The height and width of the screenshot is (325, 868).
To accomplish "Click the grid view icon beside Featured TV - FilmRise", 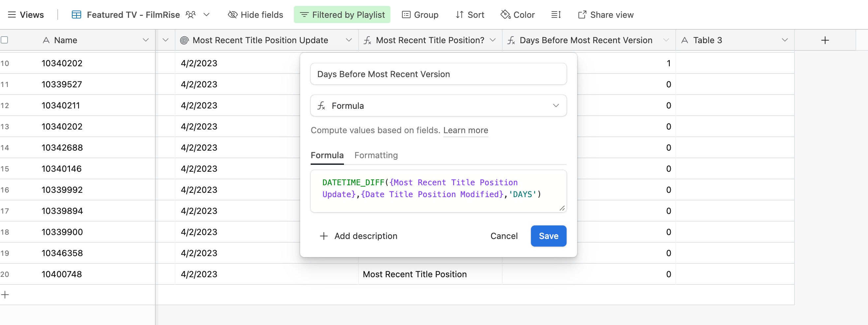I will point(77,15).
